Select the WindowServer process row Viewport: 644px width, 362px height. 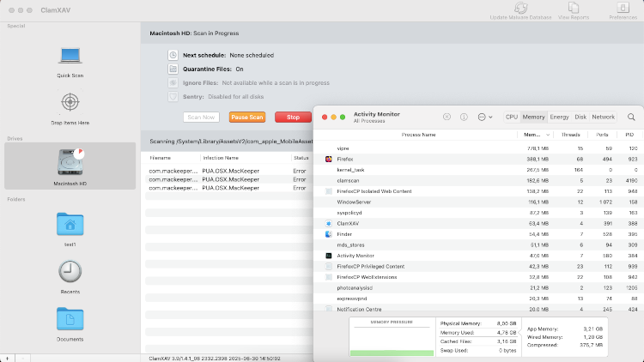click(479, 202)
